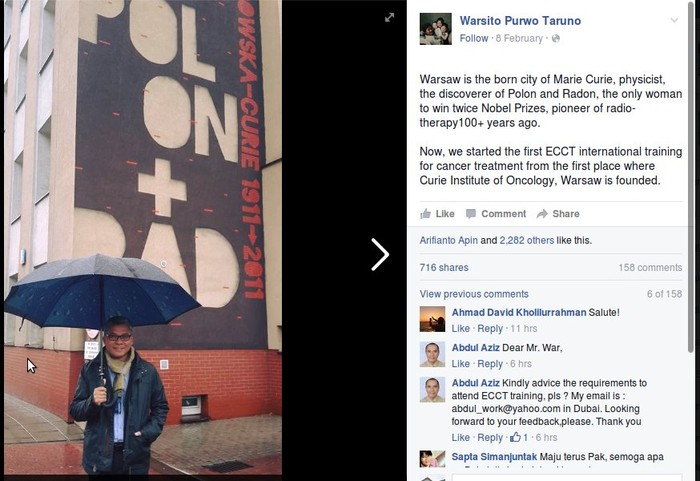Open Warsito Purwo Taruno's profile name link
Image resolution: width=700 pixels, height=481 pixels.
pyautogui.click(x=519, y=20)
